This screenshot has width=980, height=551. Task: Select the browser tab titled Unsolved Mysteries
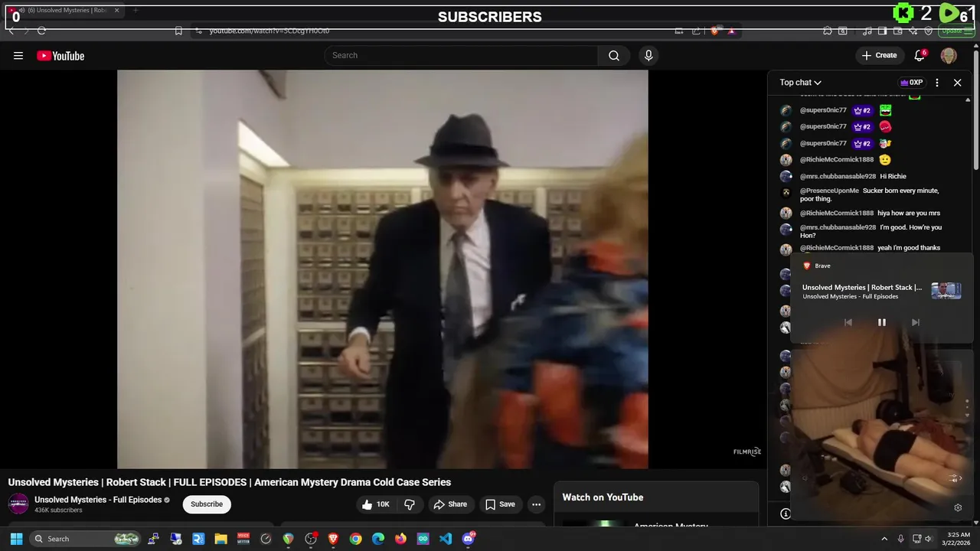click(65, 10)
